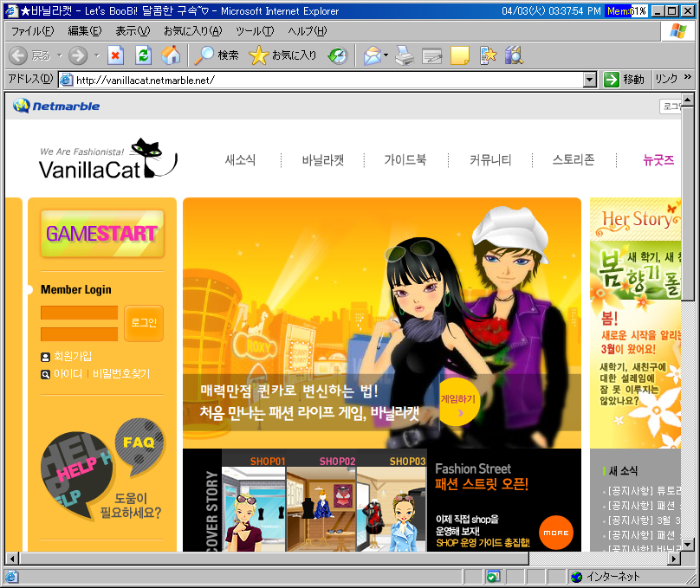This screenshot has width=700, height=588.
Task: Refresh the page with the toolbar icon
Action: click(143, 55)
